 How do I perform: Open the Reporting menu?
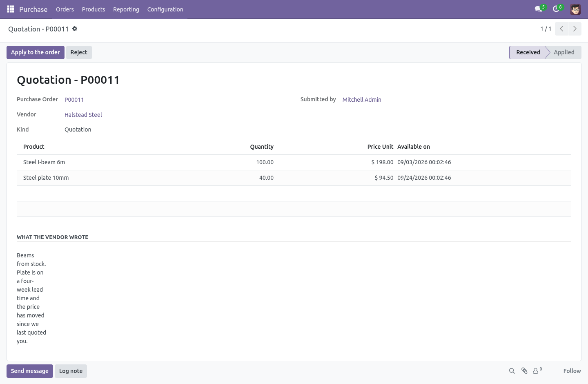(x=126, y=9)
